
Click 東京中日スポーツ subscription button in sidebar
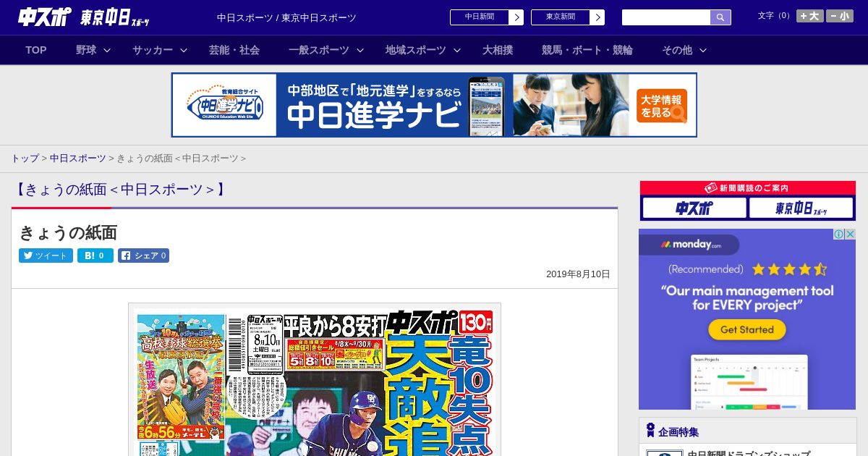pos(801,208)
